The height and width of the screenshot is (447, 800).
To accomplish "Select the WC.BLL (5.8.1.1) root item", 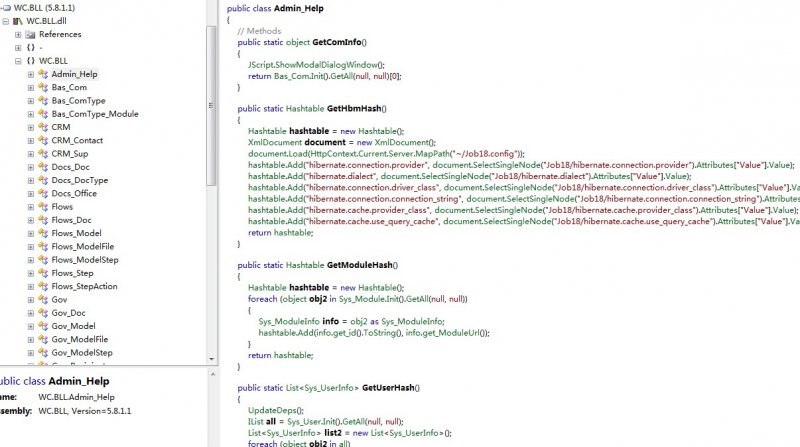I will point(44,8).
